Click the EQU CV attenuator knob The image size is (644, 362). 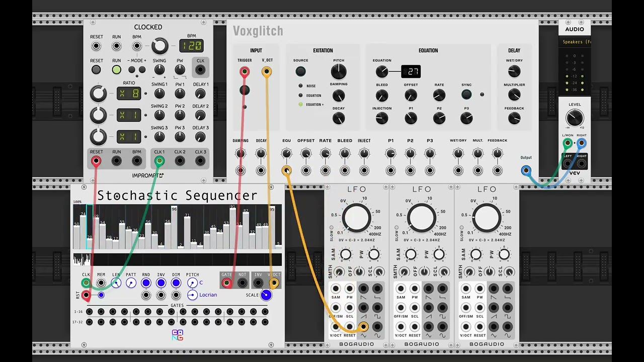tap(286, 153)
